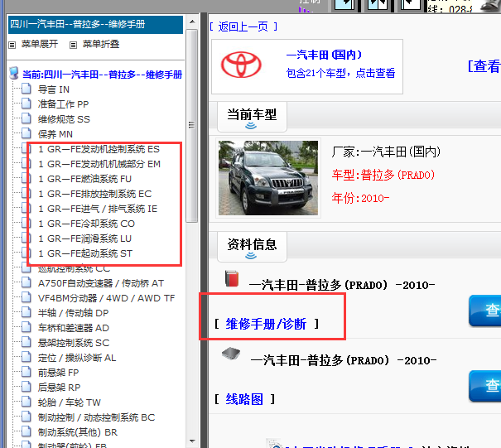Click the page icon beside 导言 IN
Screen dimensions: 501x448
click(x=26, y=89)
